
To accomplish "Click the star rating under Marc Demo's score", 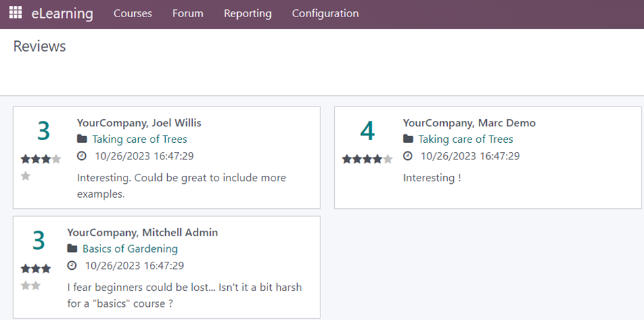I will (367, 159).
